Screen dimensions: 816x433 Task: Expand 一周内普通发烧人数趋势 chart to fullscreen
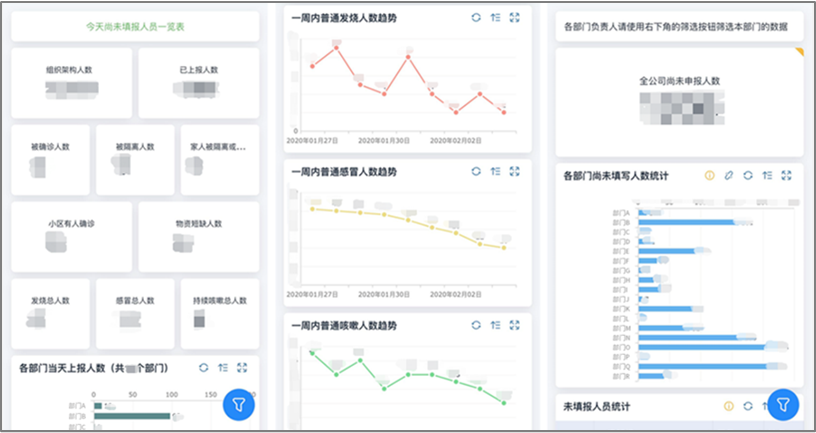[x=515, y=18]
